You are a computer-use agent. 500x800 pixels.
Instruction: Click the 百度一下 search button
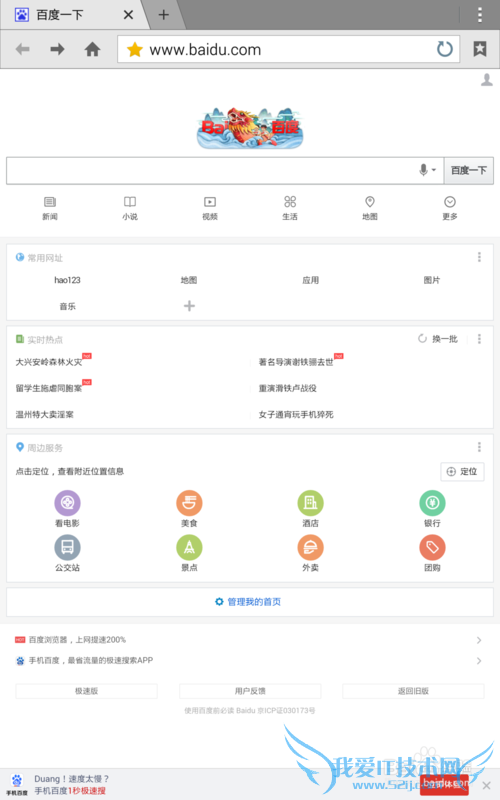coord(468,170)
